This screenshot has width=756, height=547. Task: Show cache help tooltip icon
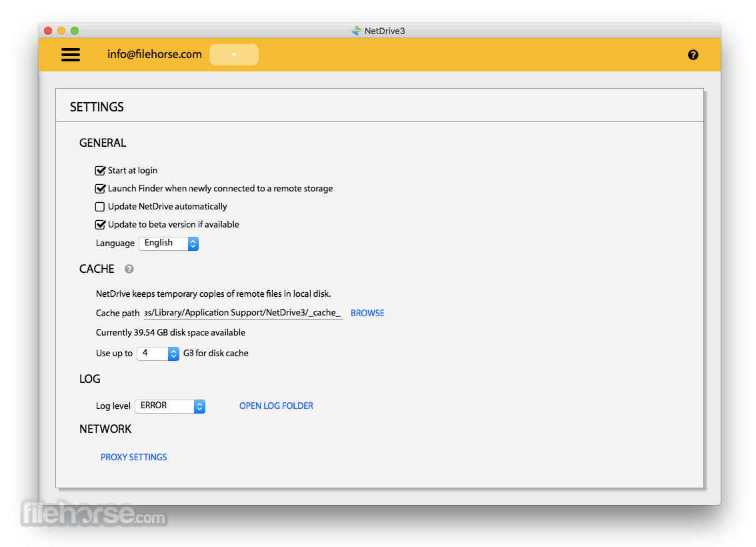click(x=129, y=269)
